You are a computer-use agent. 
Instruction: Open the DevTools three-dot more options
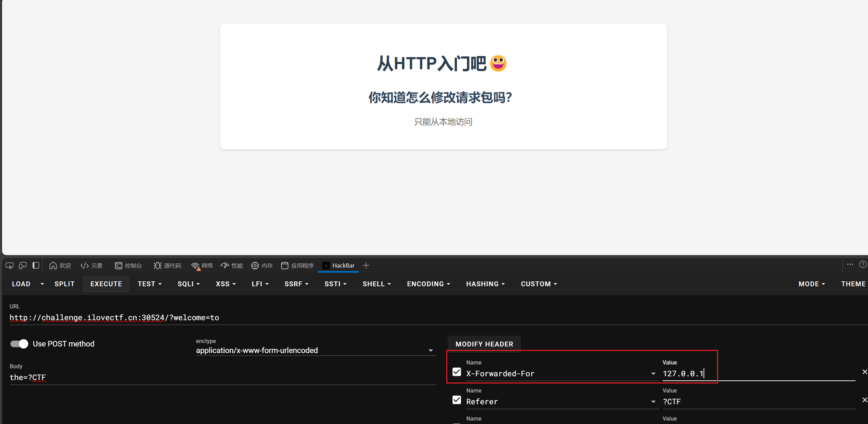click(x=850, y=264)
